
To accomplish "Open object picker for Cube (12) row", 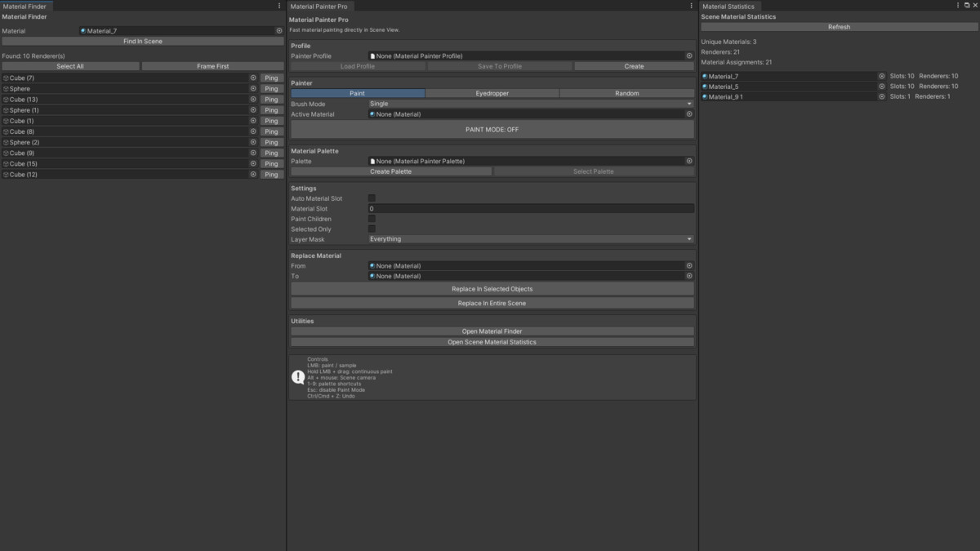I will click(253, 175).
